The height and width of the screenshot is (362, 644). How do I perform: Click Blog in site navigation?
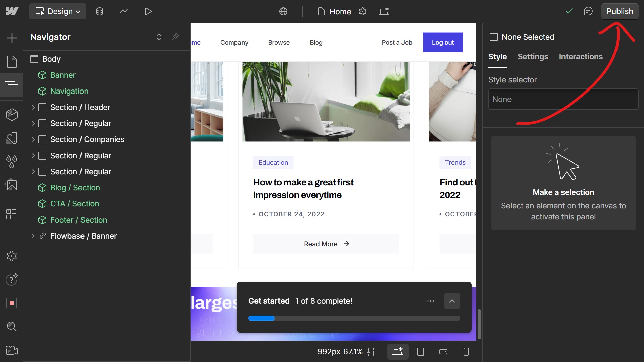tap(316, 42)
